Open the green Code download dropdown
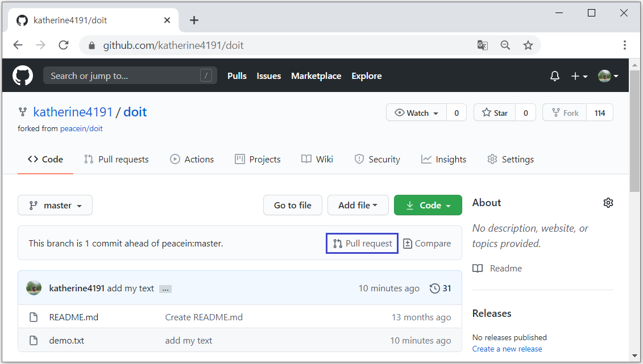Viewport: 643px width, 364px height. click(x=428, y=205)
